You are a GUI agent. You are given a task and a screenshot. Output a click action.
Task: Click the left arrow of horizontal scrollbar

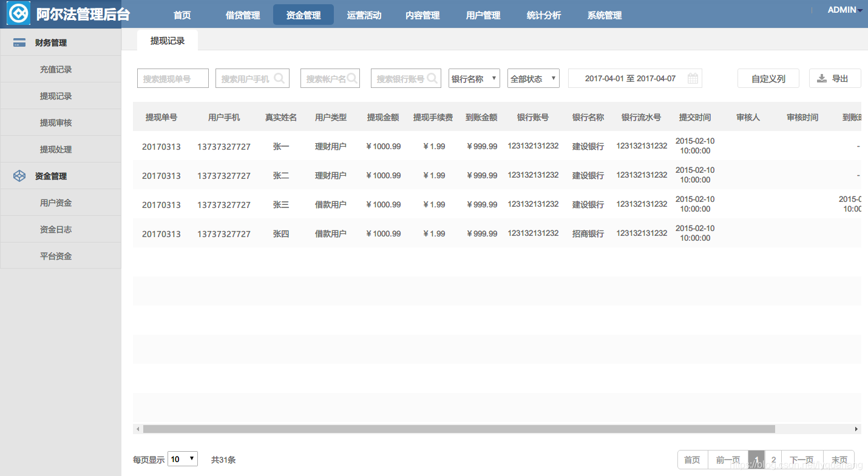138,429
